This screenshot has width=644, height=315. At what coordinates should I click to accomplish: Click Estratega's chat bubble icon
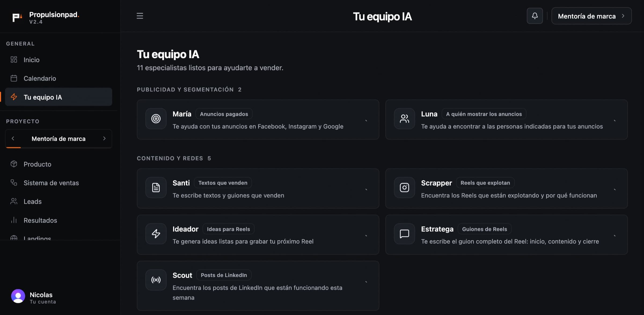[404, 234]
